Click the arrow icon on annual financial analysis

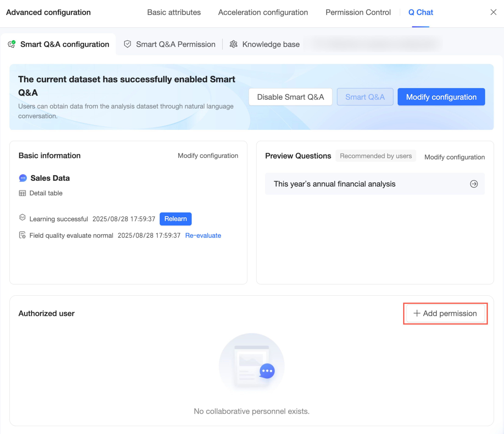tap(474, 184)
